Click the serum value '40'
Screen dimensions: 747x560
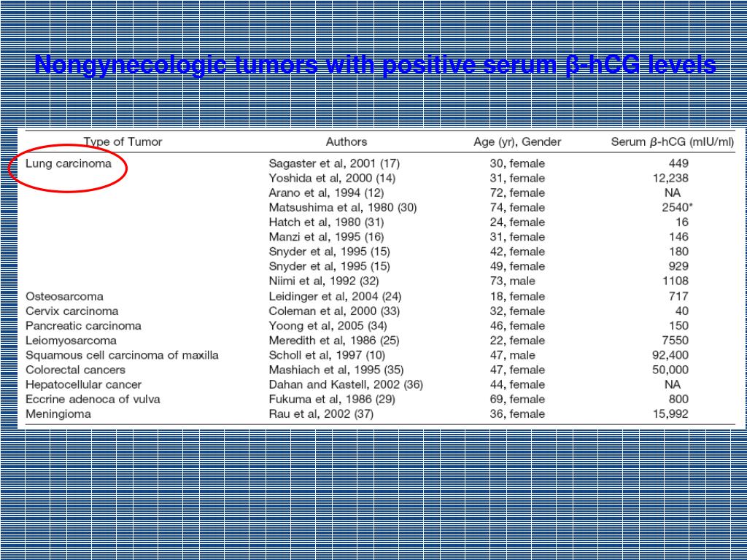[x=682, y=311]
